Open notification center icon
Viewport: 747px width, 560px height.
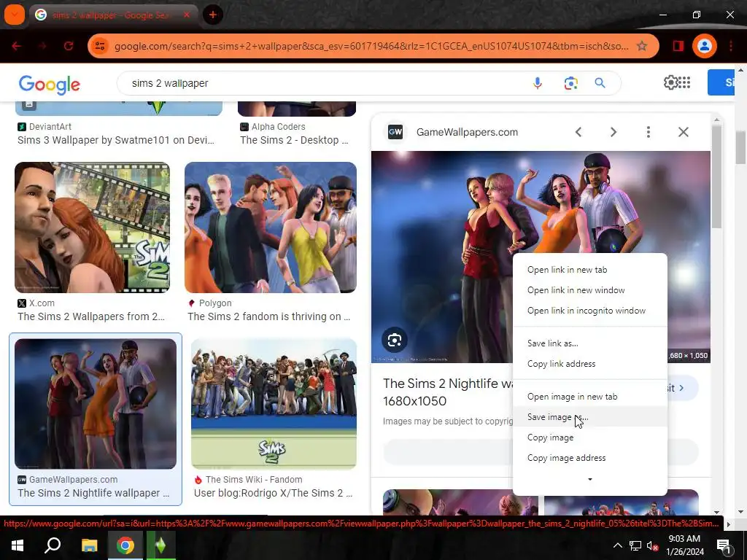click(724, 545)
